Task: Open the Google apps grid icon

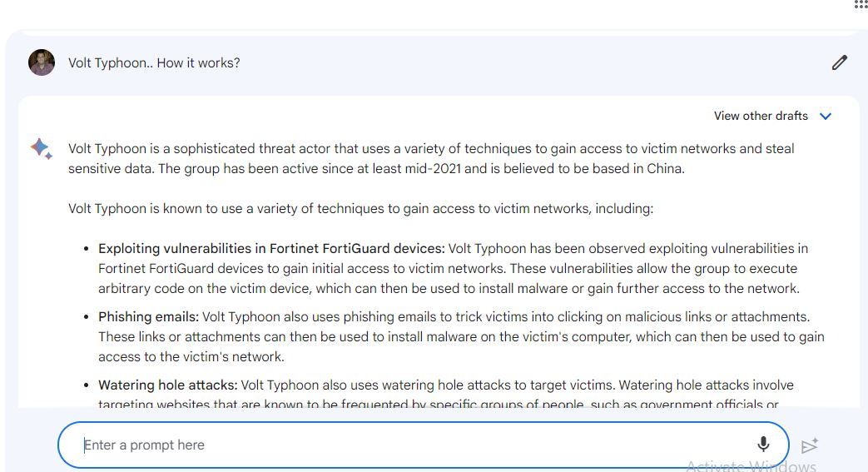Action: click(x=861, y=4)
